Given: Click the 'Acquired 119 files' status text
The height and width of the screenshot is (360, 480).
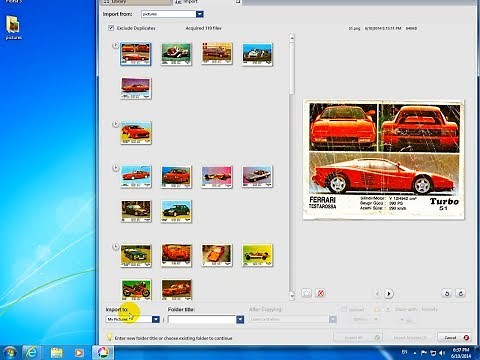Looking at the screenshot, I should point(203,28).
